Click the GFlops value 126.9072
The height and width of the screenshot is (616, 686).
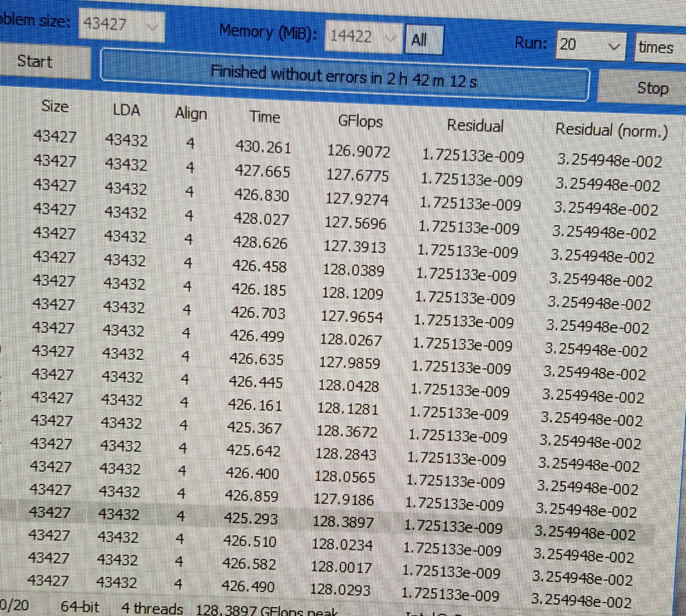click(359, 151)
